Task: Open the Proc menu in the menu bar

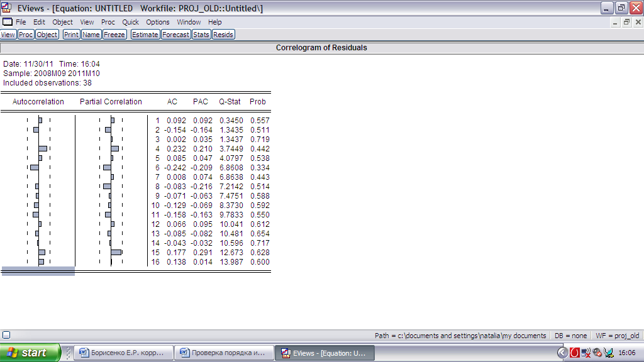Action: (108, 22)
